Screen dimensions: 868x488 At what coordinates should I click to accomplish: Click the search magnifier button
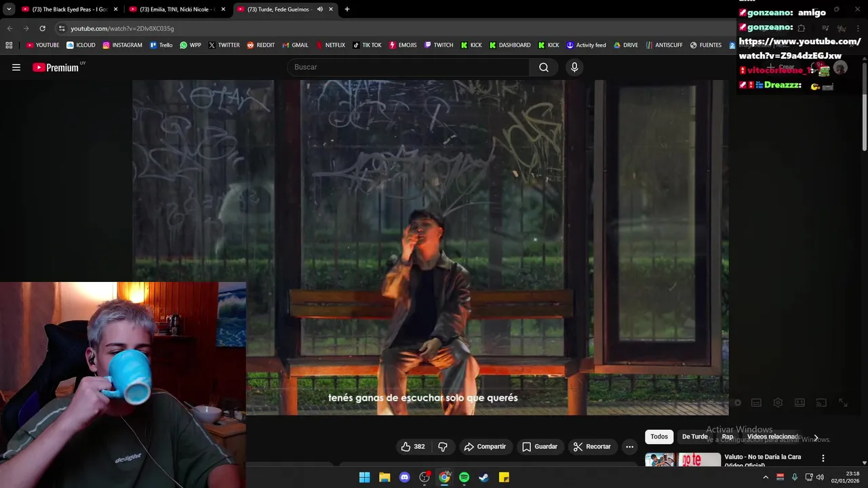pos(544,67)
